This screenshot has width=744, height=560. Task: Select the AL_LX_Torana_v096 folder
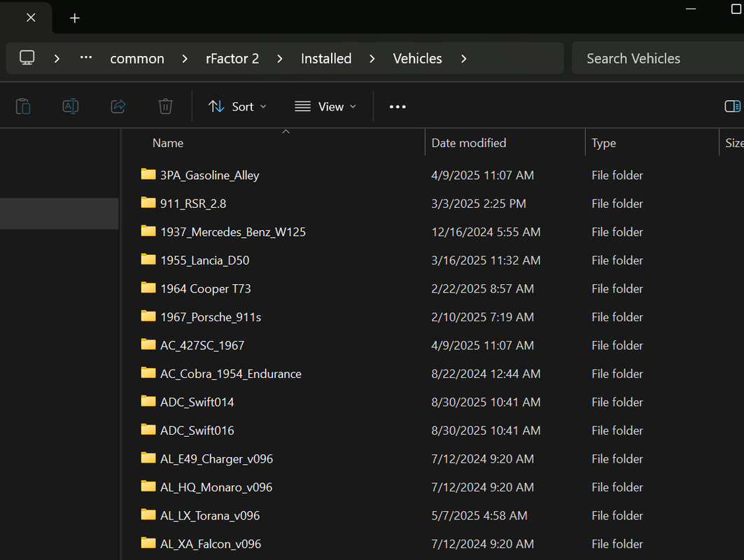coord(210,515)
